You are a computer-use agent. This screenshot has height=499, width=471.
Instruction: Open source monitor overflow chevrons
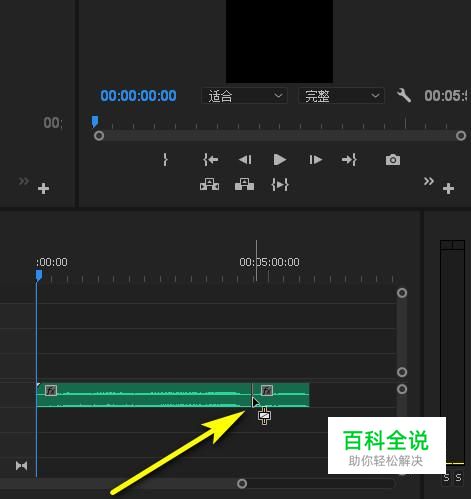(24, 182)
